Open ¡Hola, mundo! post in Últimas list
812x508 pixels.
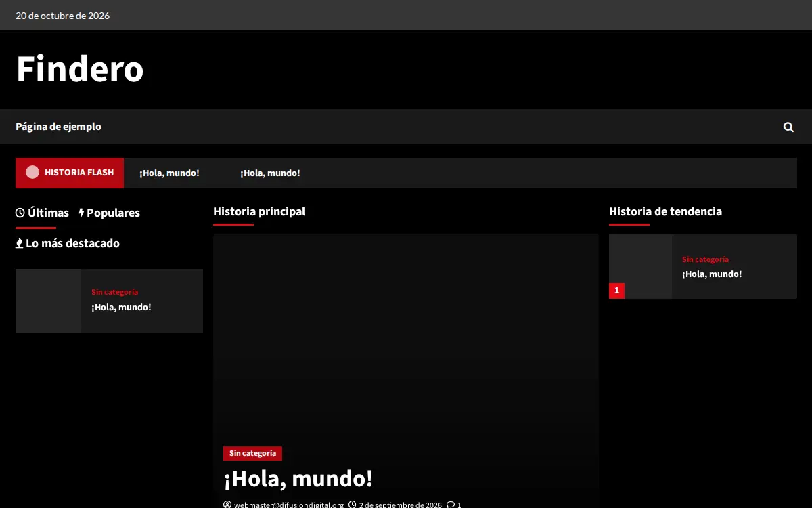[121, 307]
